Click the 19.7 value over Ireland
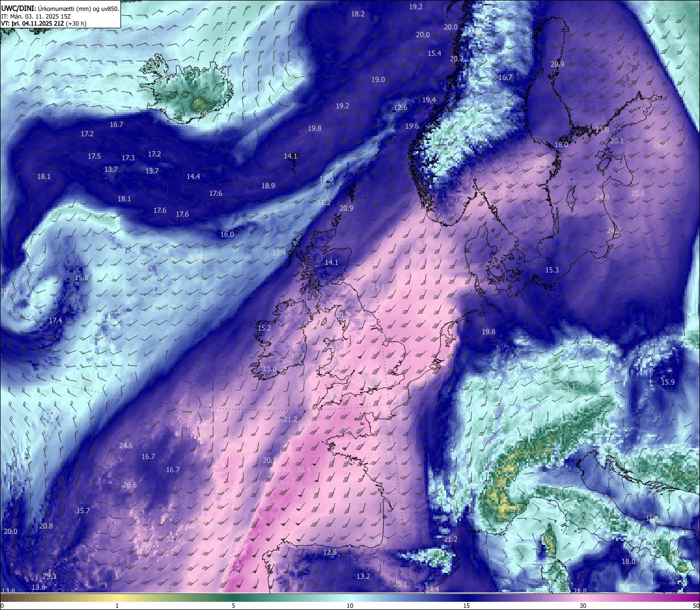 [298, 356]
